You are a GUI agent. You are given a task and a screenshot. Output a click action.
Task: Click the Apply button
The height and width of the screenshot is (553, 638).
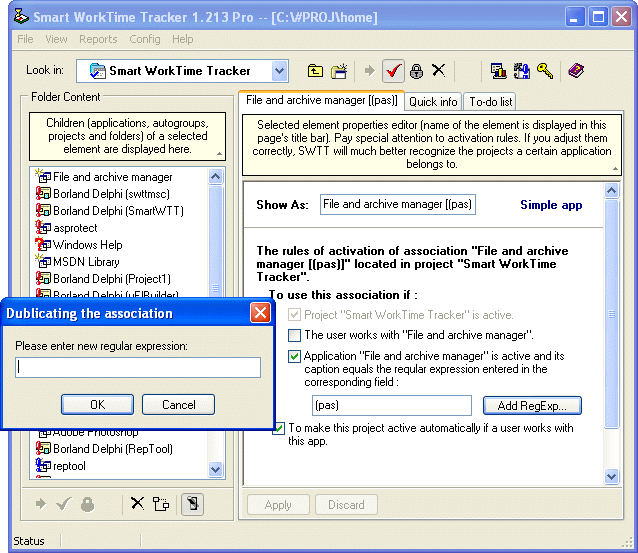[278, 505]
